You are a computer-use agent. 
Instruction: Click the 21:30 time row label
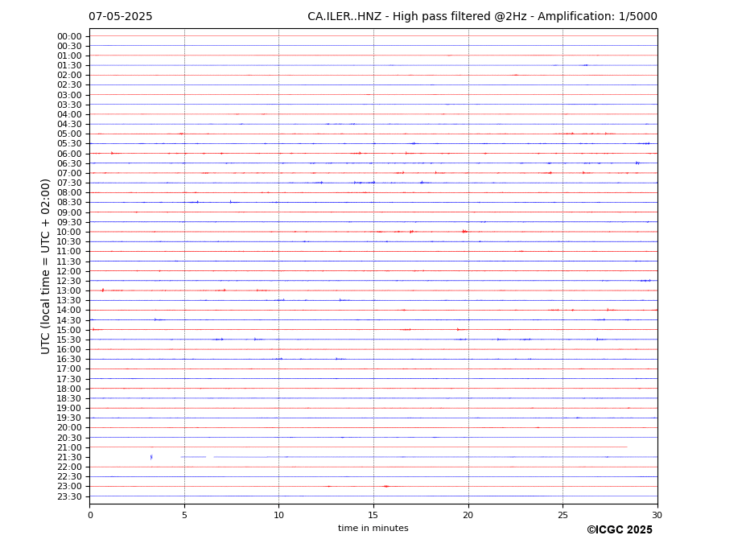[x=69, y=457]
